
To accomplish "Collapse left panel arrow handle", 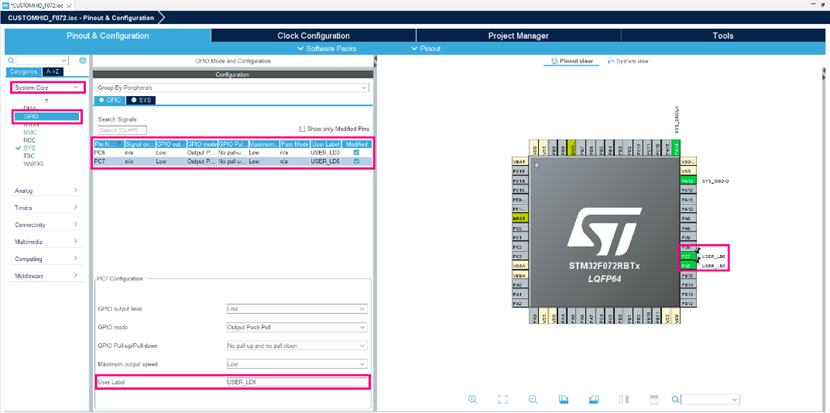I will click(375, 58).
